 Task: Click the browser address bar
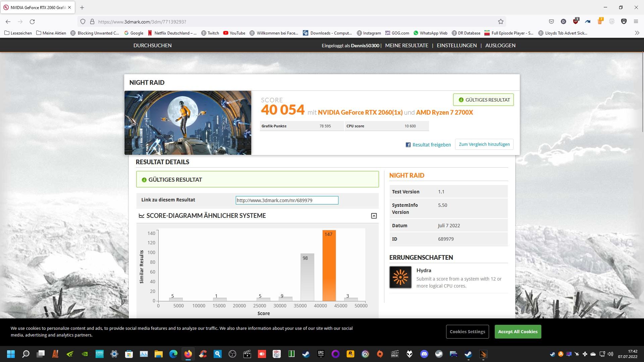(x=292, y=21)
